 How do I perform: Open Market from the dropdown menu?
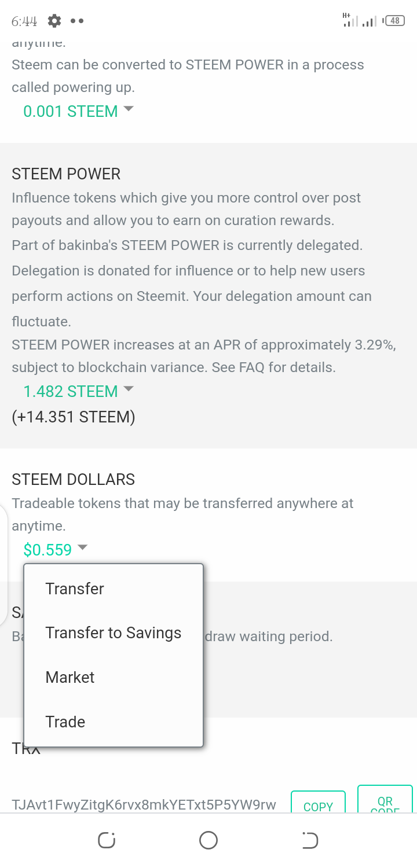[70, 677]
